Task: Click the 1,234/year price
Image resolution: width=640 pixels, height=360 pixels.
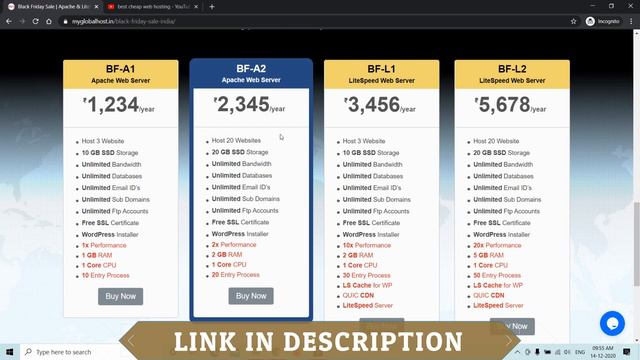Action: click(x=119, y=105)
